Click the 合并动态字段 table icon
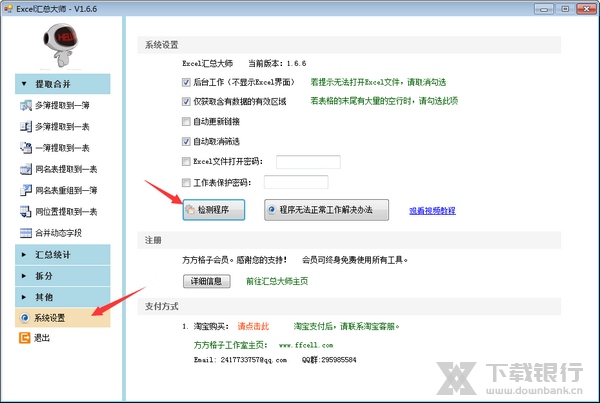Screen dimensions: 600x403 26,233
